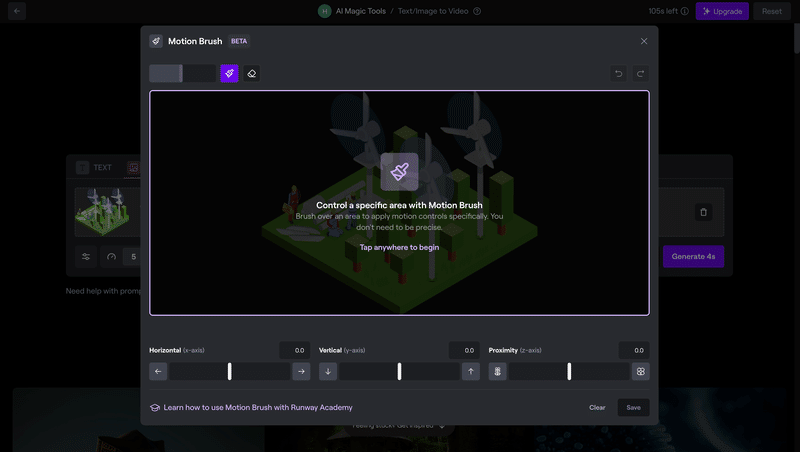Click the center brush icon on canvas
This screenshot has width=800, height=452.
[x=399, y=172]
